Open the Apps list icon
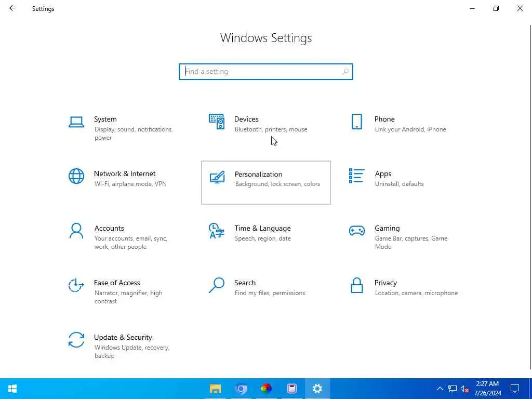532x399 pixels. click(x=356, y=176)
